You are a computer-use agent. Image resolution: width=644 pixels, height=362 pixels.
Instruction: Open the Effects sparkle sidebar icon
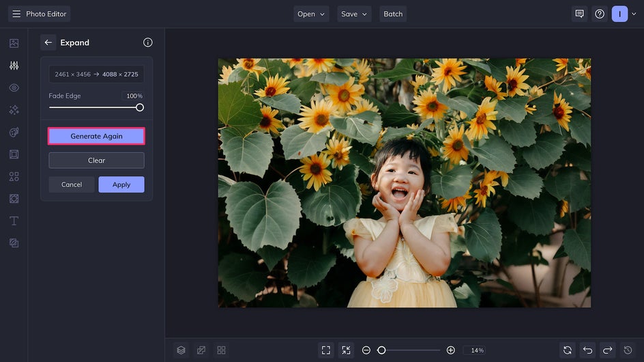pos(14,110)
